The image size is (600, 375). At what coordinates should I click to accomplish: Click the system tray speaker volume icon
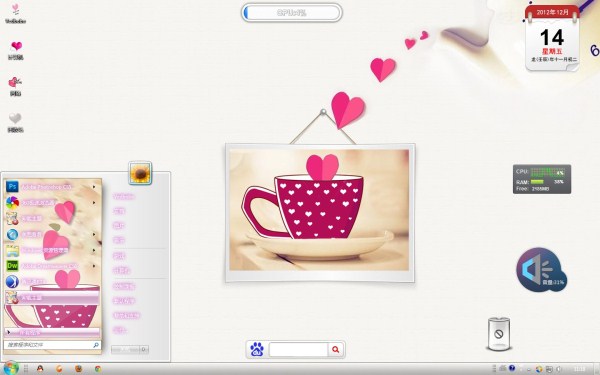[x=558, y=369]
